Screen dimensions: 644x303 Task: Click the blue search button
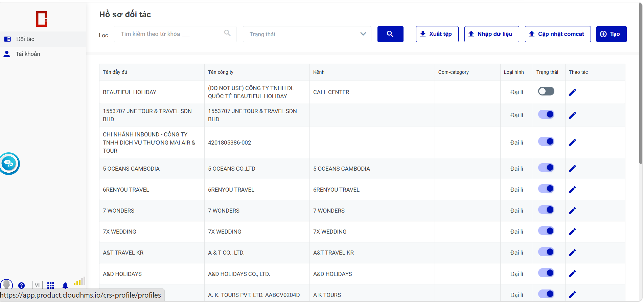(x=390, y=34)
